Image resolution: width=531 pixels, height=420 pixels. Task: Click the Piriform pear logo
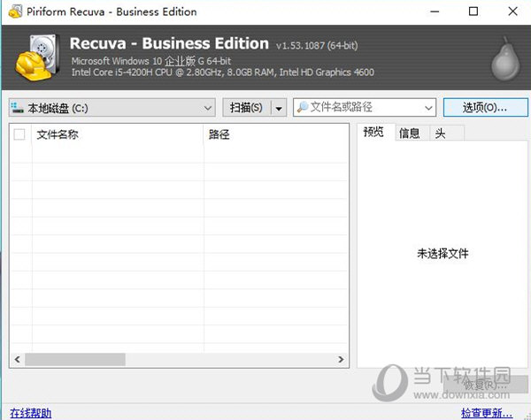505,59
